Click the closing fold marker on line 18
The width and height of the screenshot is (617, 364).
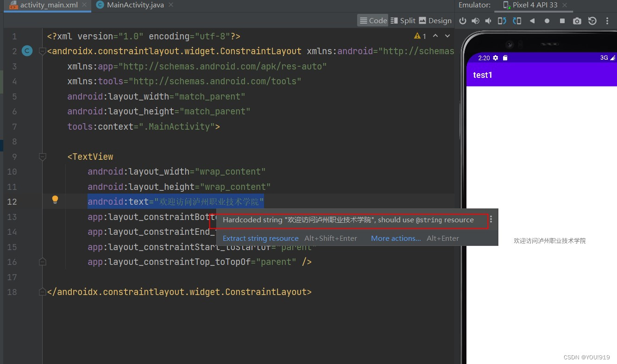[x=43, y=292]
